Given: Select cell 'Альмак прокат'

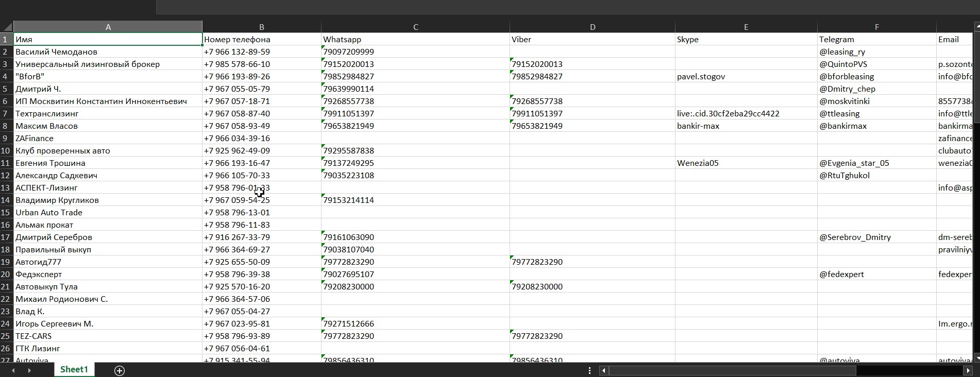Looking at the screenshot, I should [108, 225].
